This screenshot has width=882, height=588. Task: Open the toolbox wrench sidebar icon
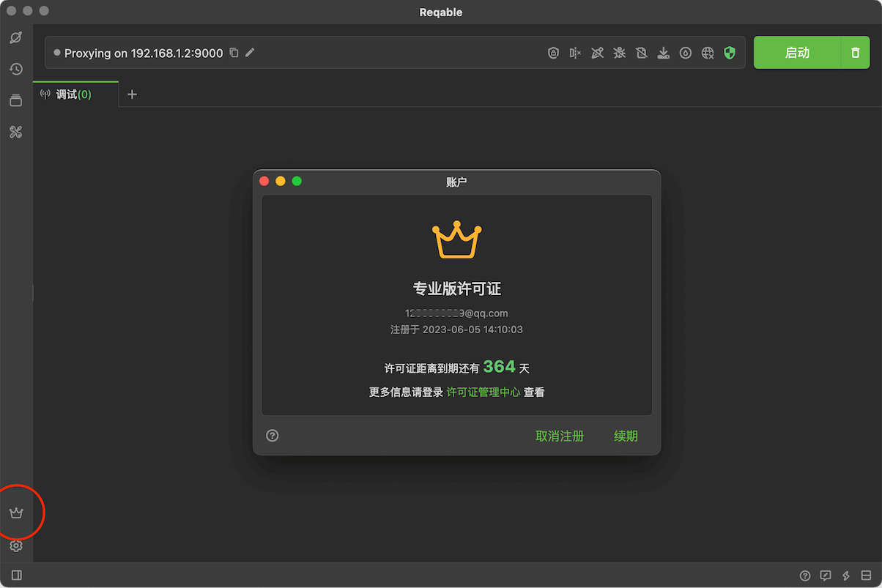[15, 132]
